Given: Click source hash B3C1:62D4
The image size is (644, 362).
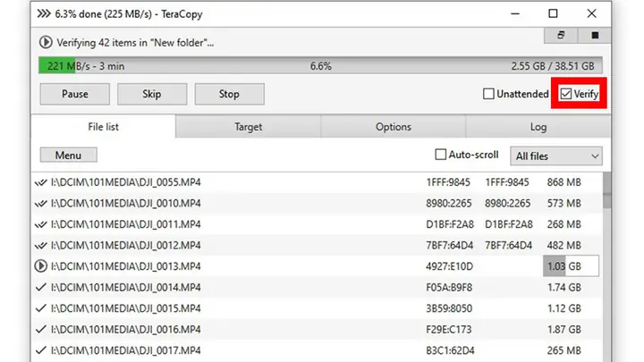Looking at the screenshot, I should click(x=450, y=350).
